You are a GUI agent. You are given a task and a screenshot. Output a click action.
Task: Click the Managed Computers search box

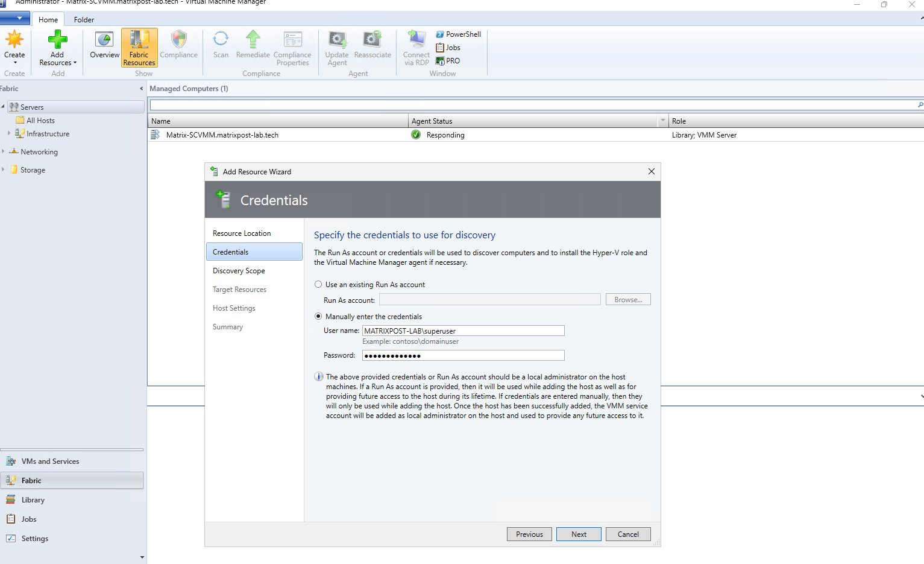(533, 106)
